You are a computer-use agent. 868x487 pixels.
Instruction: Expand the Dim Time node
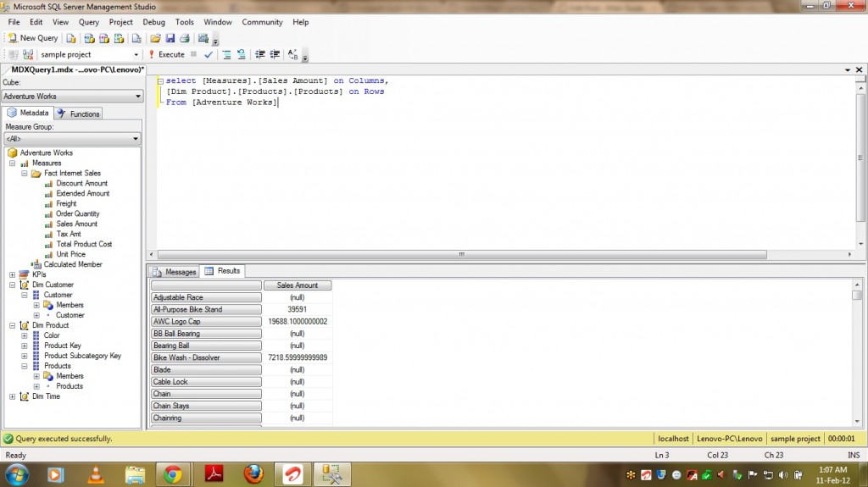pos(12,396)
